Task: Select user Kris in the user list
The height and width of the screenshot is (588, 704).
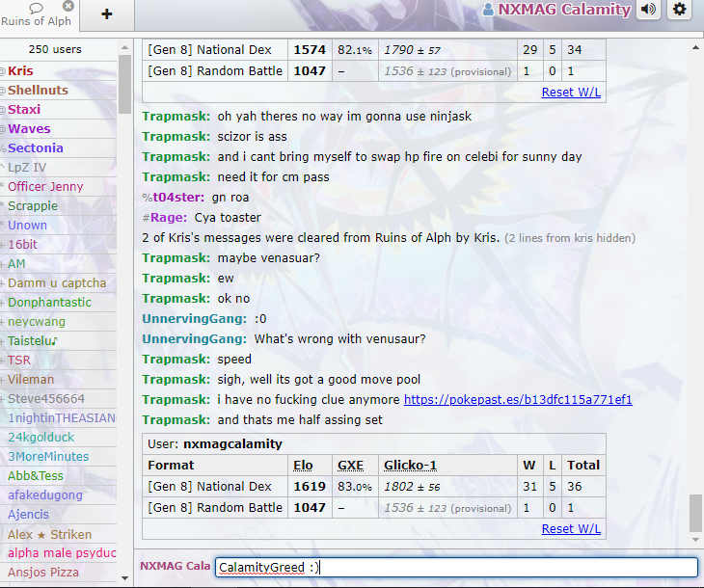Action: point(20,71)
